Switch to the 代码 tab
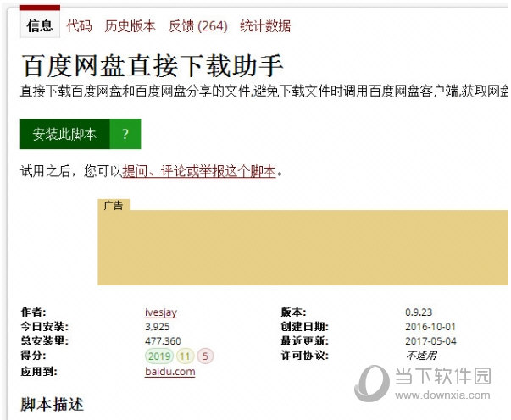511x420 pixels. (79, 25)
